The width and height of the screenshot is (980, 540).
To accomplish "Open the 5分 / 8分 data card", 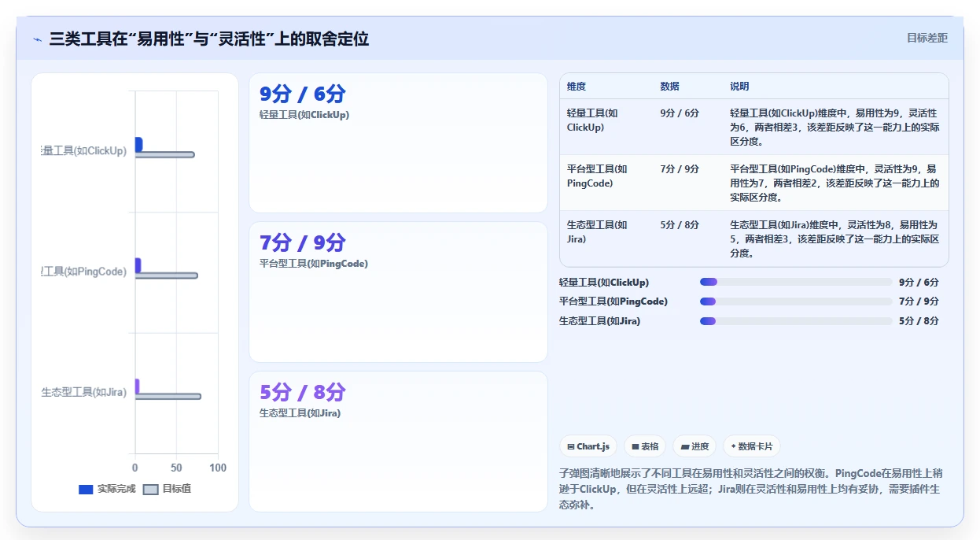I will (x=398, y=442).
